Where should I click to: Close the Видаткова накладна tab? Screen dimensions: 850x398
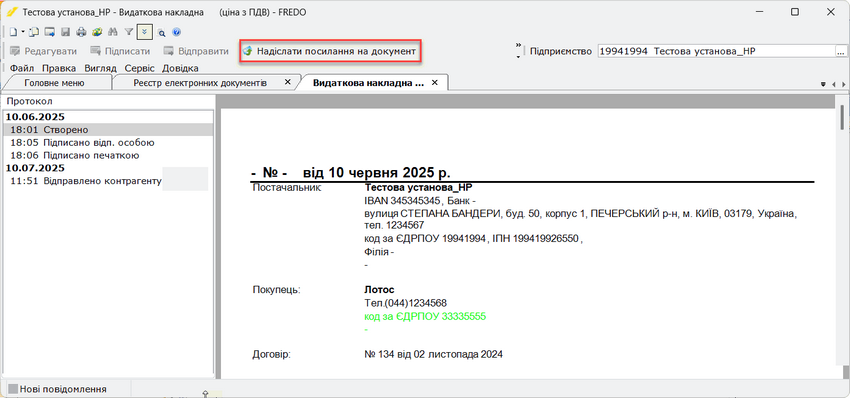[434, 82]
